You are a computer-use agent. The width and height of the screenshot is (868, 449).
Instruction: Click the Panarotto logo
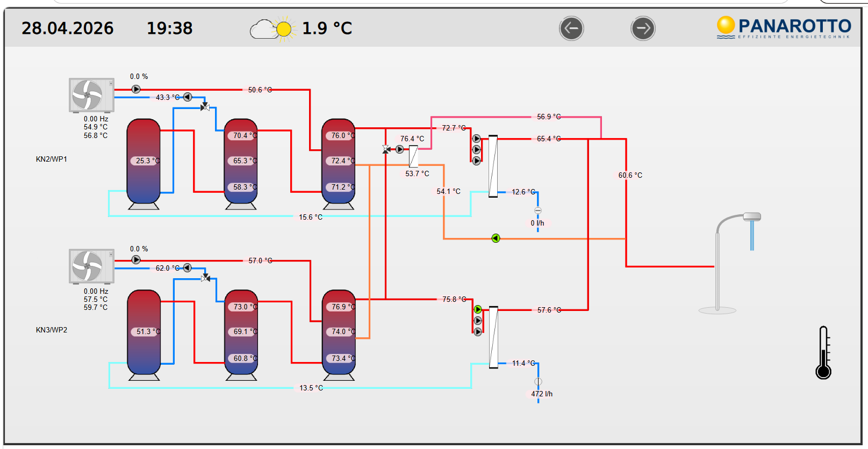click(x=784, y=27)
